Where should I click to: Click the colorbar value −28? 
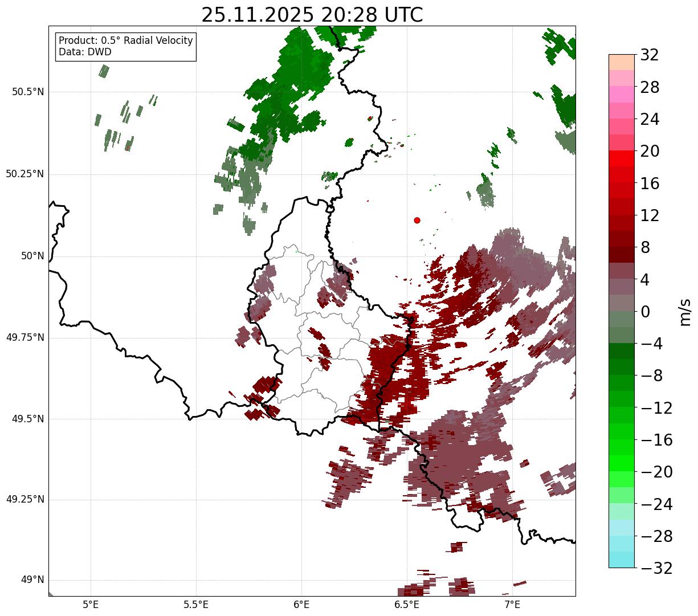pos(656,536)
